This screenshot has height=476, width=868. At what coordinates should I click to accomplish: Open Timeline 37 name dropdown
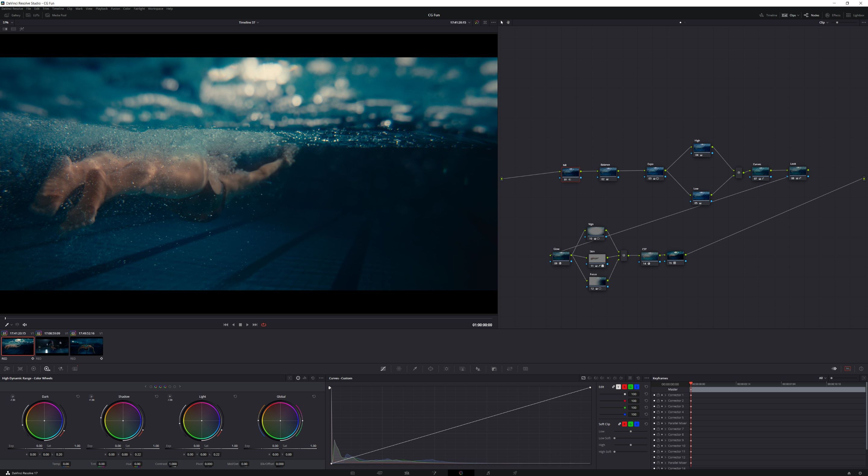(x=249, y=23)
